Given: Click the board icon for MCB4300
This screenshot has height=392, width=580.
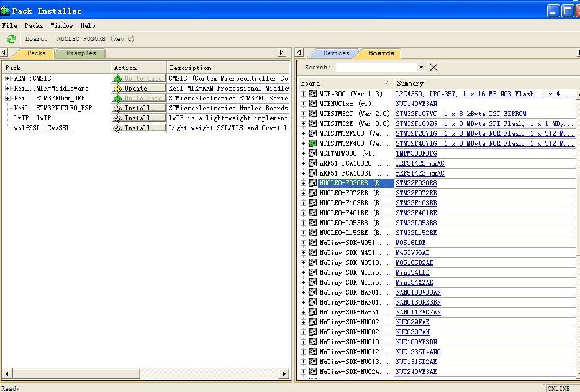Looking at the screenshot, I should click(x=313, y=94).
